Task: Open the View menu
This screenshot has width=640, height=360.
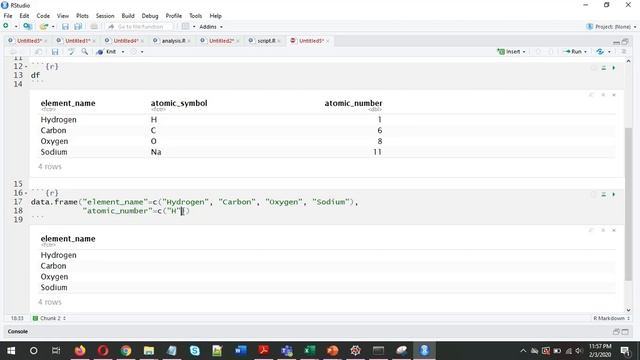Action: point(62,16)
